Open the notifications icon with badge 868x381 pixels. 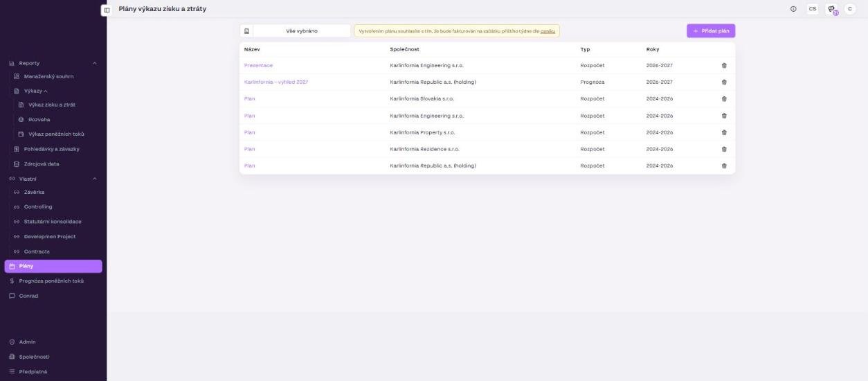pyautogui.click(x=831, y=9)
